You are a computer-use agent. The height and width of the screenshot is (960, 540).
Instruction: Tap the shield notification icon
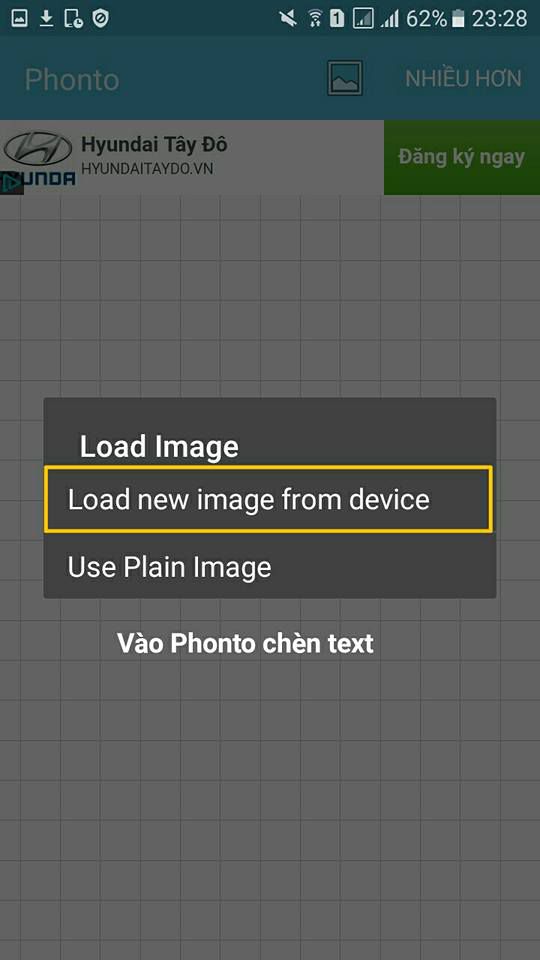(x=100, y=19)
